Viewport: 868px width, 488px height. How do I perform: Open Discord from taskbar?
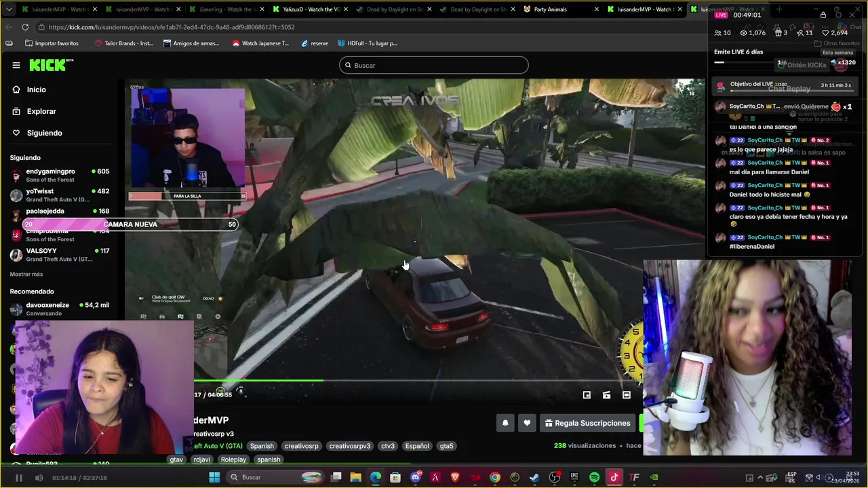[416, 477]
